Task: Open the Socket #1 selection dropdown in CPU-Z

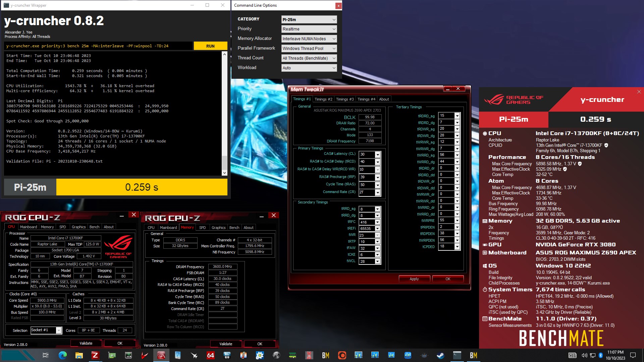Action: [46, 330]
